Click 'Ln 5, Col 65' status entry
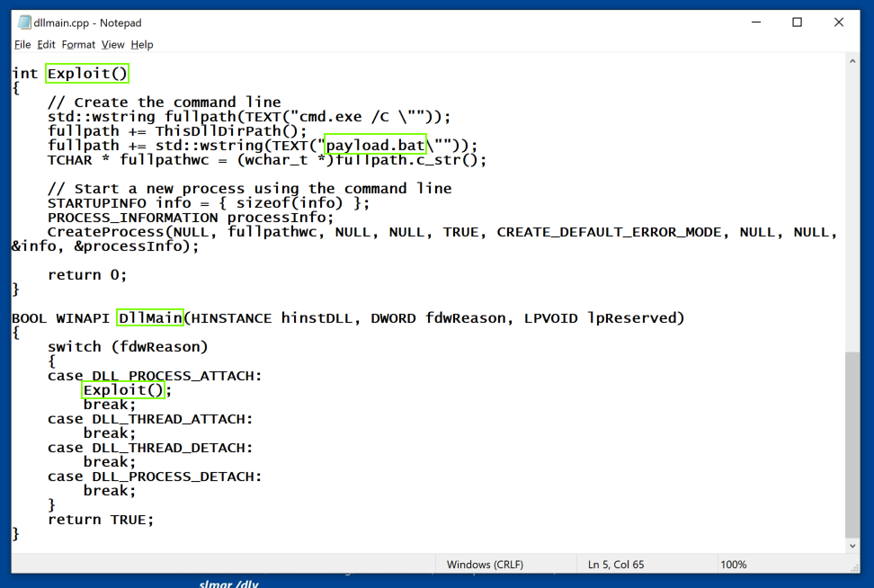This screenshot has height=588, width=874. [x=615, y=565]
